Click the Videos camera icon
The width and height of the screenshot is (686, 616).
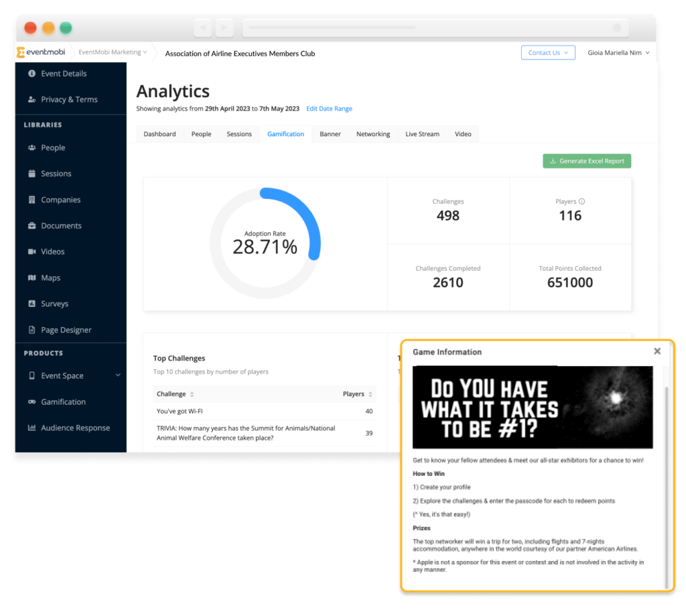tap(32, 251)
